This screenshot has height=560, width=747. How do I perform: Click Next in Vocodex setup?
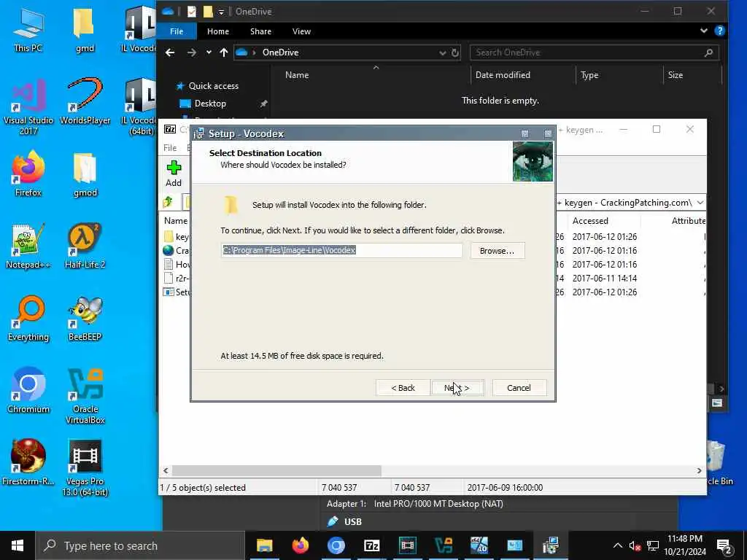pos(457,388)
